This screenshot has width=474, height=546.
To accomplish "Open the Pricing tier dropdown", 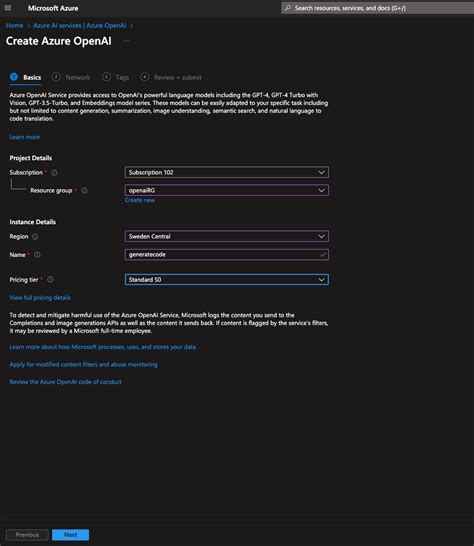I will pyautogui.click(x=226, y=280).
